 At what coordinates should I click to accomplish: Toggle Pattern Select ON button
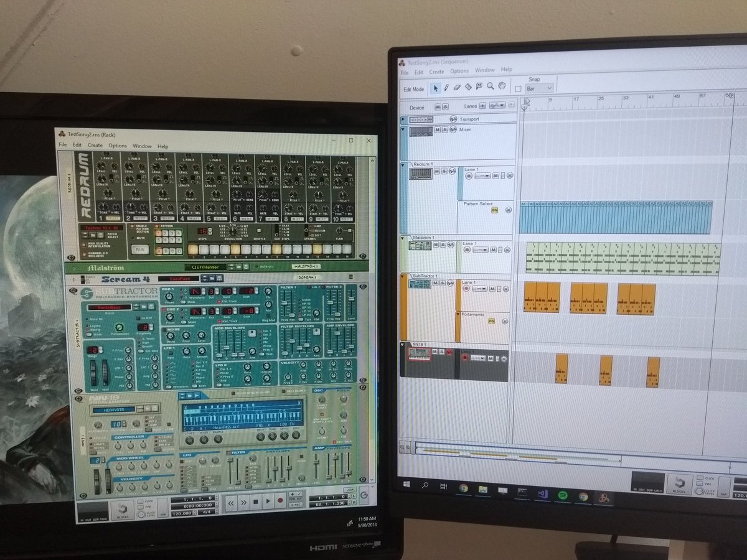pyautogui.click(x=494, y=210)
